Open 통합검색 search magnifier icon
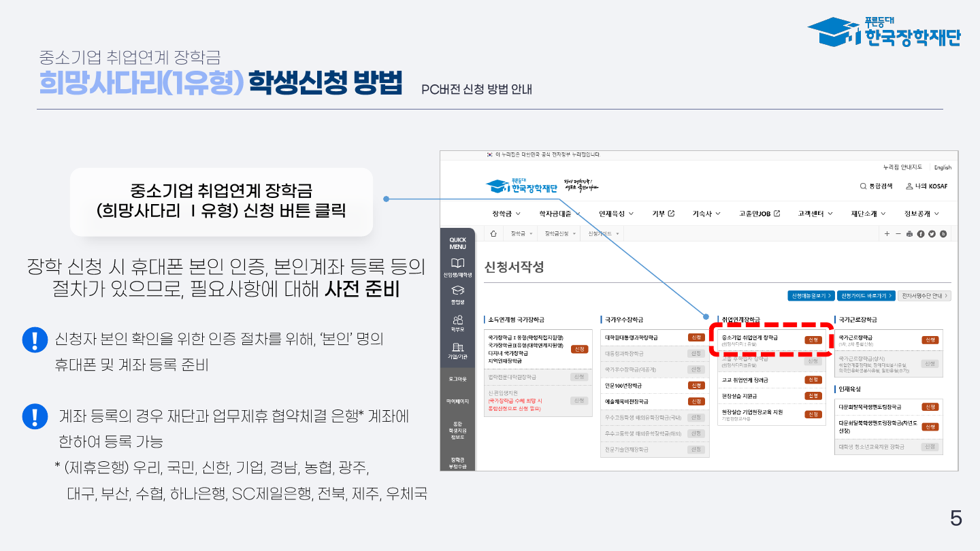The width and height of the screenshot is (980, 551). [863, 186]
